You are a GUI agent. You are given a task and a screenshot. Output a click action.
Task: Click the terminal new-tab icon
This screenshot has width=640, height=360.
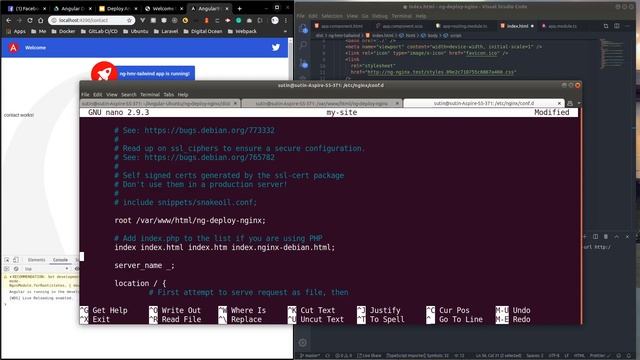[x=570, y=103]
